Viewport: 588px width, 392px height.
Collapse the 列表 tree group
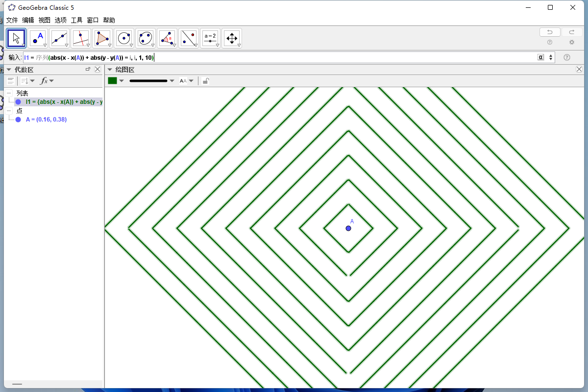[9, 93]
